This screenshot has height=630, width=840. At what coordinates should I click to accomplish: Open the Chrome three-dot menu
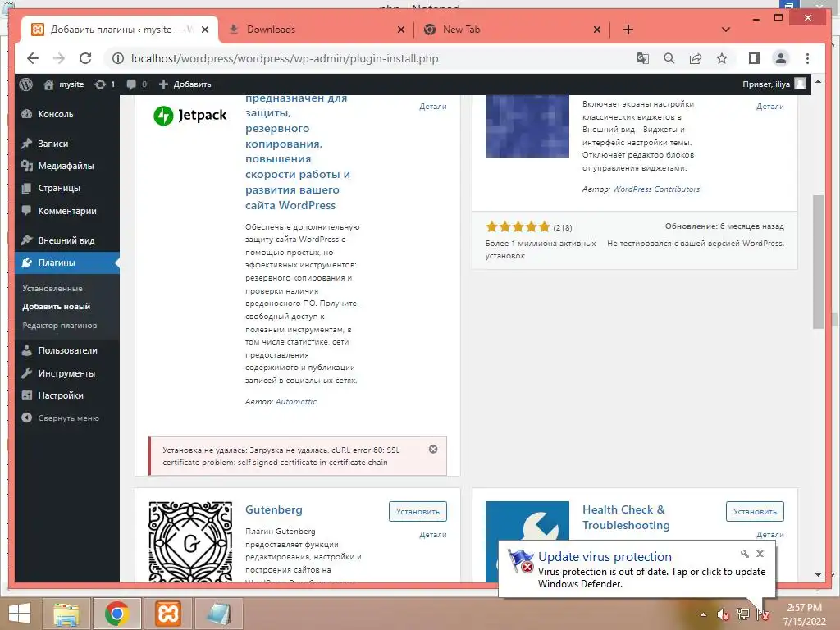click(x=807, y=58)
